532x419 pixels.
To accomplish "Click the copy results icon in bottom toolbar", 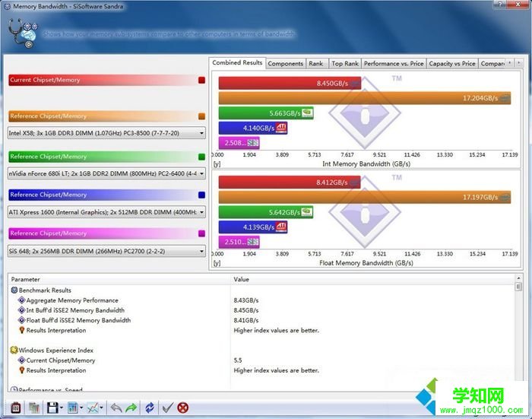I will 34,408.
